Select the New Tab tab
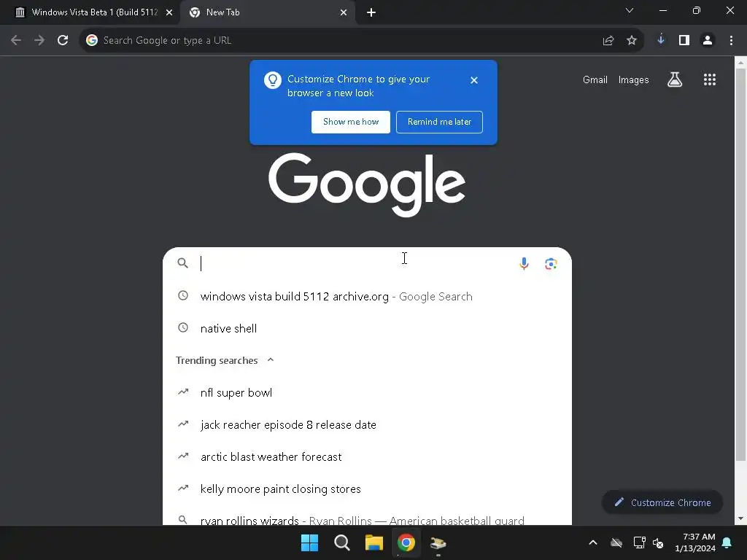 pos(267,13)
